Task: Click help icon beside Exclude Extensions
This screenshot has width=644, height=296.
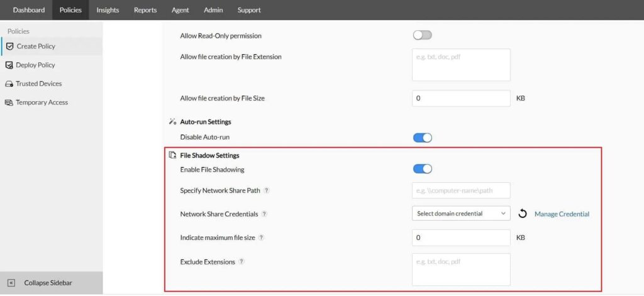Action: click(x=241, y=261)
